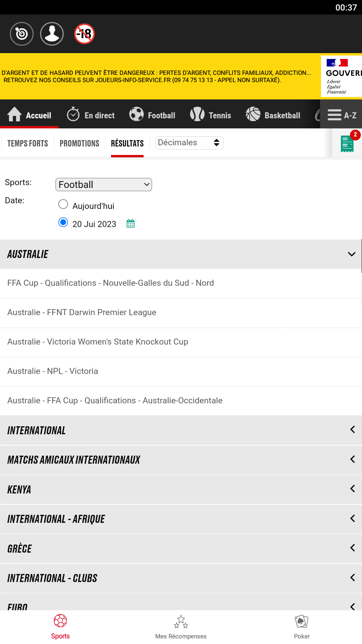The image size is (362, 644).
Task: Open the Décimales odds format dropdown
Action: [189, 143]
